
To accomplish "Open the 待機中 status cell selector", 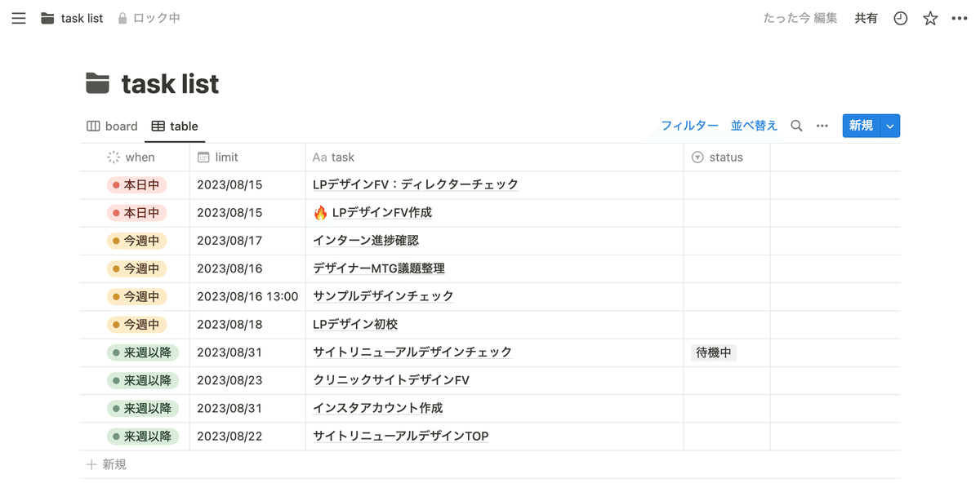I will (713, 352).
